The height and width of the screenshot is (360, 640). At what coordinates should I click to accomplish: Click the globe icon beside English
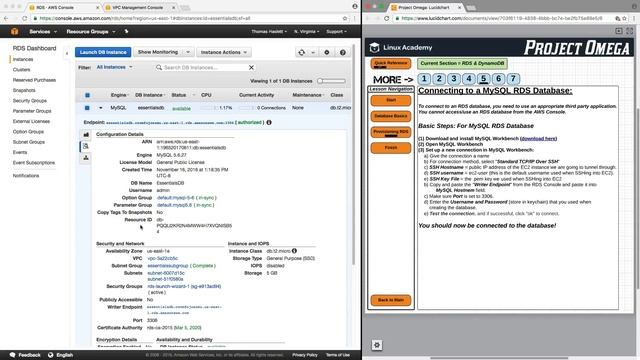[51, 355]
